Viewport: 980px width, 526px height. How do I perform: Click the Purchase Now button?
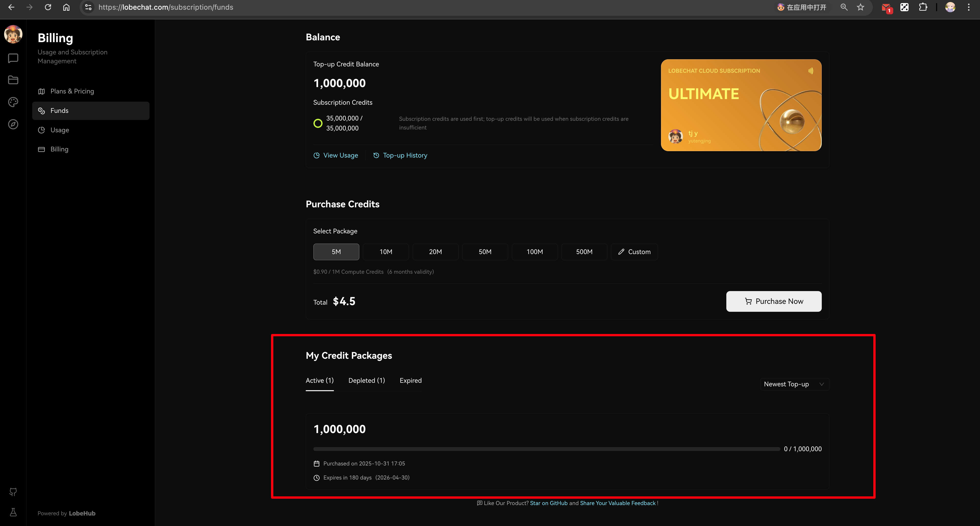774,302
